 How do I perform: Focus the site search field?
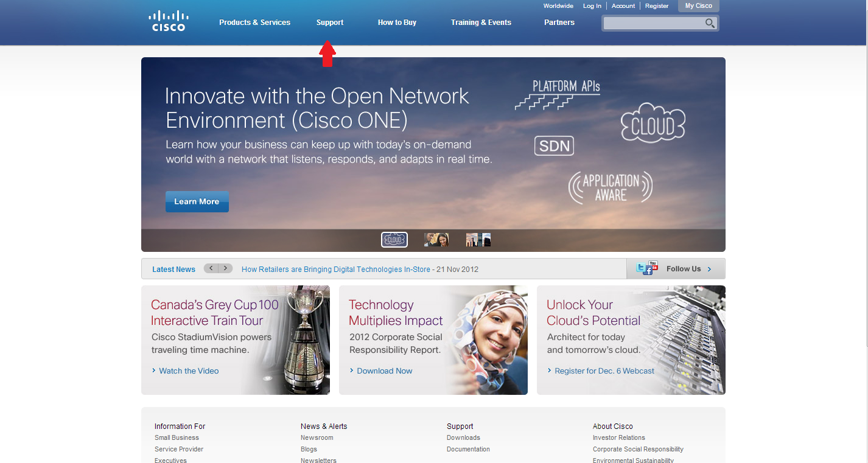click(x=654, y=23)
